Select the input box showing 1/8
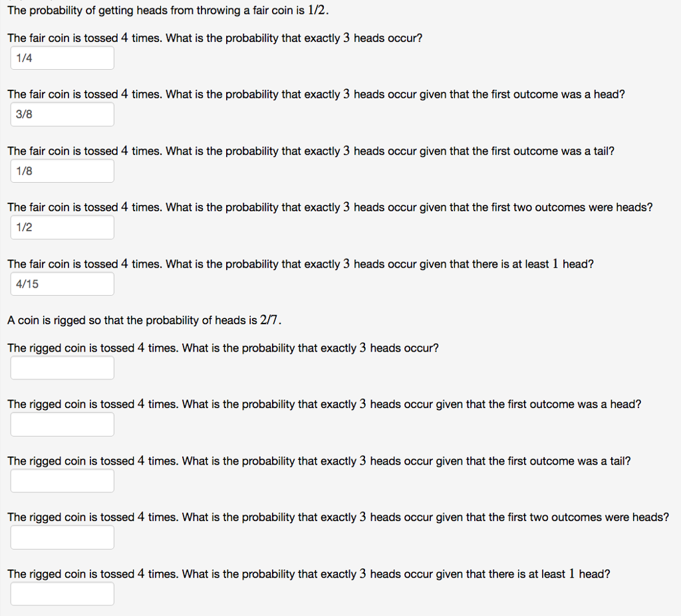The height and width of the screenshot is (616, 681). click(x=62, y=171)
